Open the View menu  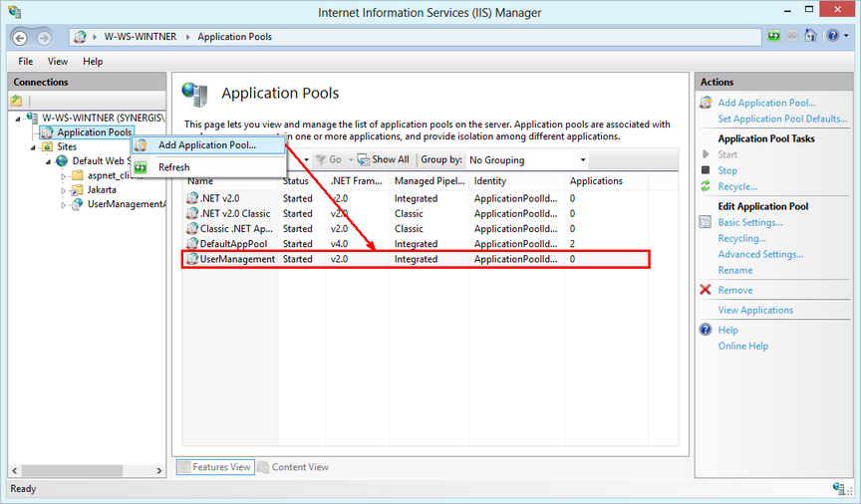click(x=58, y=61)
